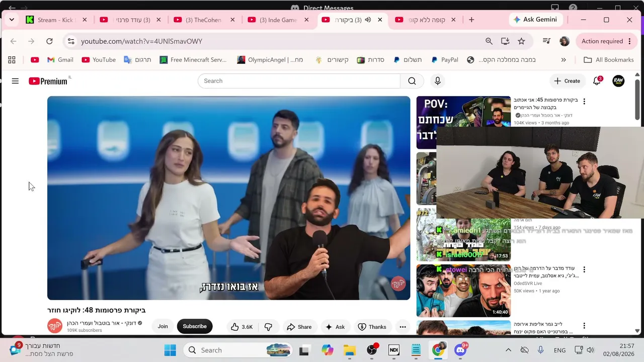
Task: Dislike the video with thumbs down
Action: click(x=268, y=327)
